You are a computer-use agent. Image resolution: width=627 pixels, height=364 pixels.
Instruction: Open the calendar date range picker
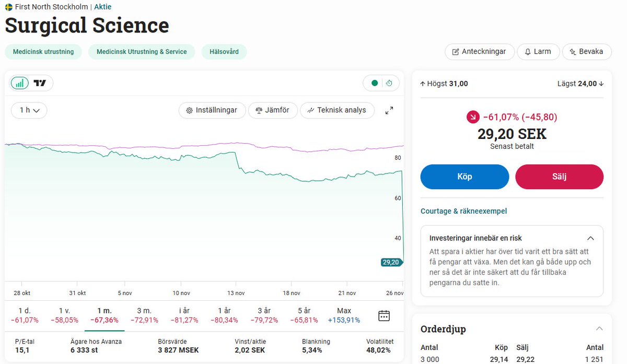coord(384,315)
